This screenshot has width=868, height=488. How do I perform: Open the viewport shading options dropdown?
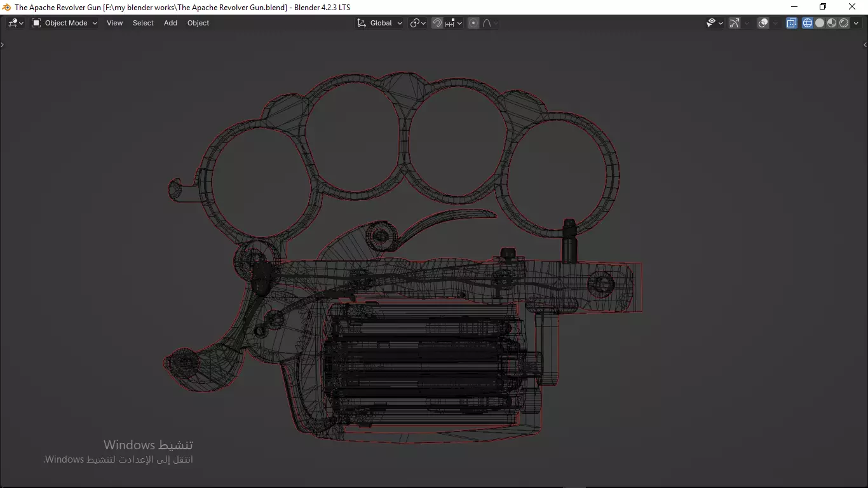pos(856,23)
